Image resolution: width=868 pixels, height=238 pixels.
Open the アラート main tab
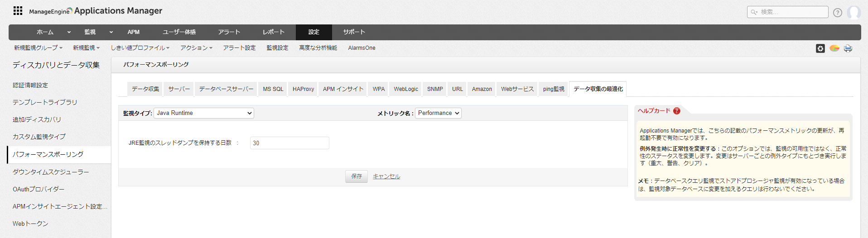(229, 32)
